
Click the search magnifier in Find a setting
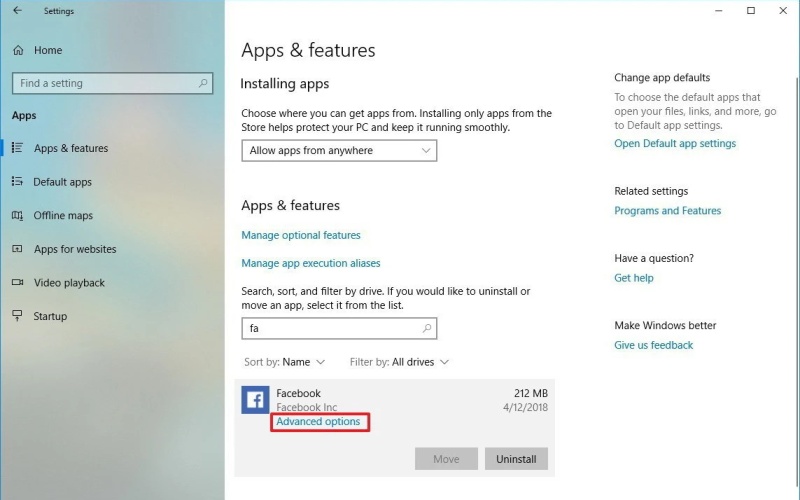click(x=203, y=84)
